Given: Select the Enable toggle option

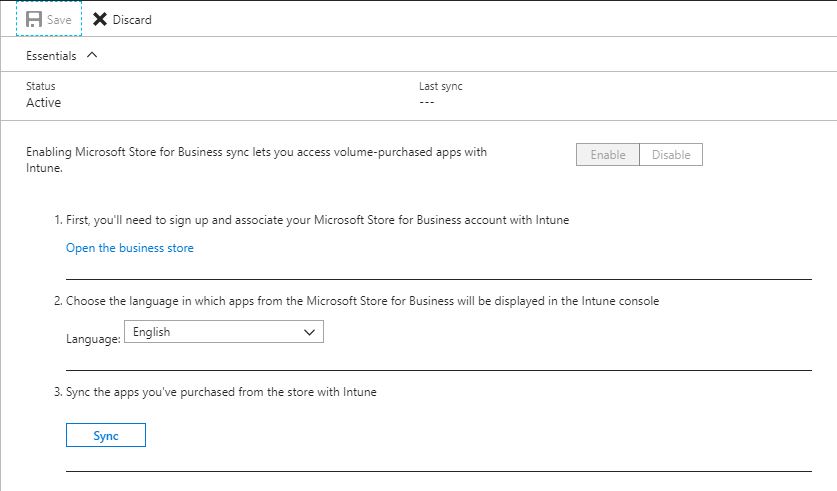Looking at the screenshot, I should [607, 155].
